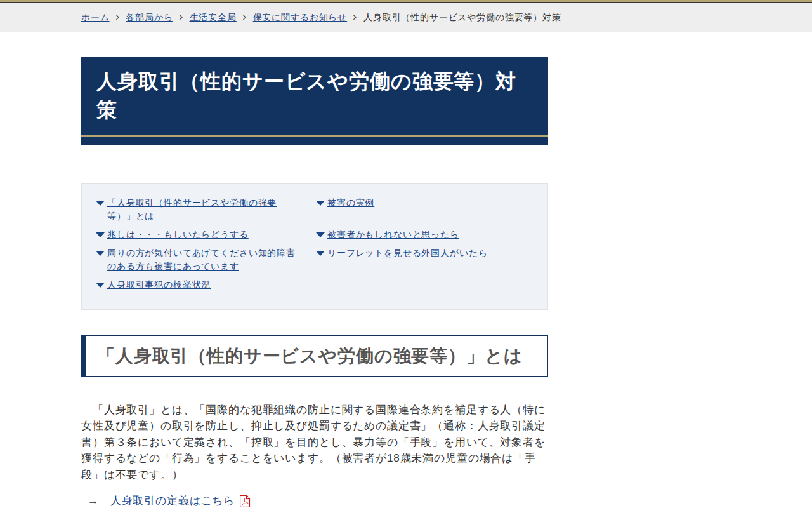This screenshot has width=812, height=508.
Task: Click the ホーム breadcrumb link
Action: pos(95,17)
